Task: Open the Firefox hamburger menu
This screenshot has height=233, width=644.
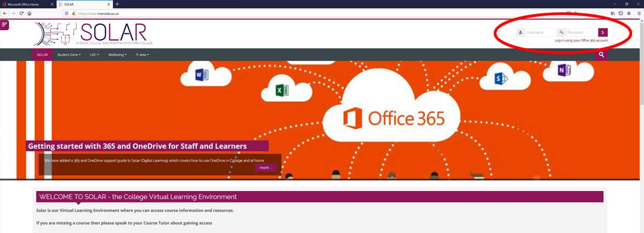Action: (x=639, y=13)
